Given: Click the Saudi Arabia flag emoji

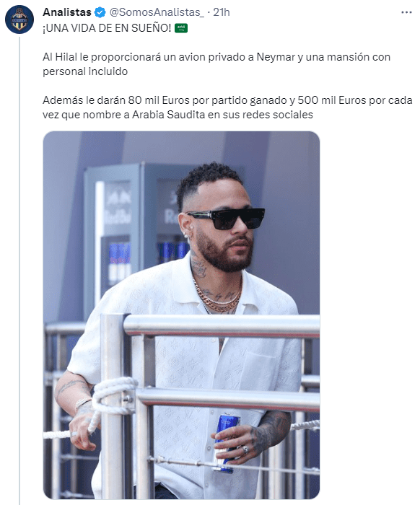Looking at the screenshot, I should [x=181, y=28].
